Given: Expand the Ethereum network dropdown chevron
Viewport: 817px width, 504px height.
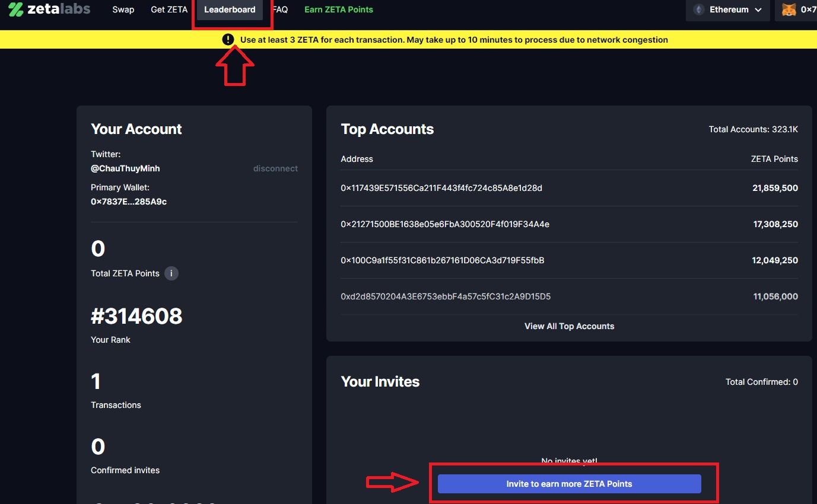Looking at the screenshot, I should tap(758, 10).
